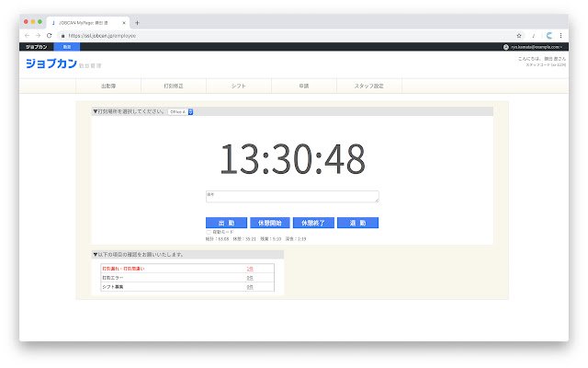The image size is (588, 368).
Task: Click the red count link in first notice row
Action: (x=250, y=269)
